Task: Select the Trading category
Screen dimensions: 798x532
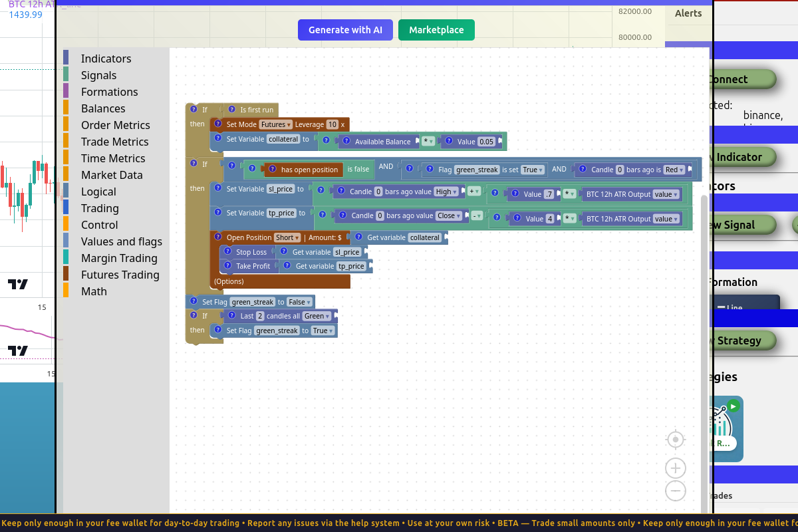Action: [100, 208]
